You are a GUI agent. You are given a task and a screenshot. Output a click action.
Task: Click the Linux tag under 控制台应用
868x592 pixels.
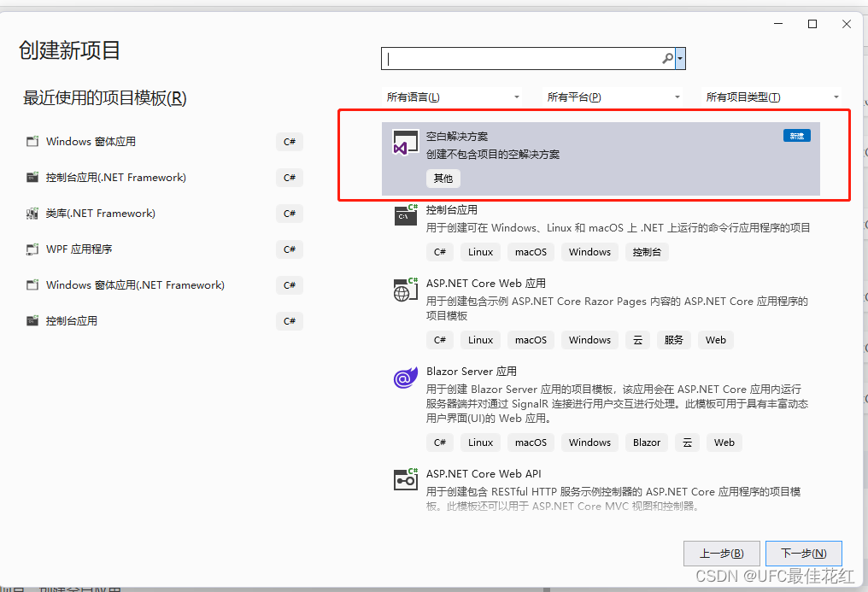click(x=480, y=252)
